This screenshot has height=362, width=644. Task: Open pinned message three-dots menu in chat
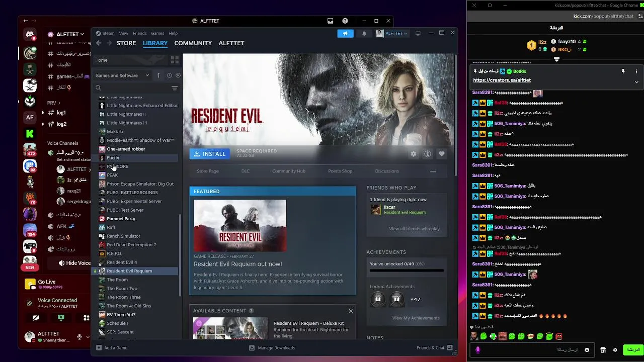(636, 71)
